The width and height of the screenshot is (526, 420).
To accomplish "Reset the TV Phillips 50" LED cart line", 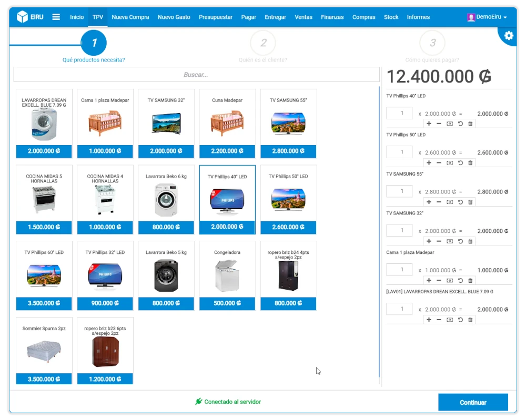I will [460, 163].
